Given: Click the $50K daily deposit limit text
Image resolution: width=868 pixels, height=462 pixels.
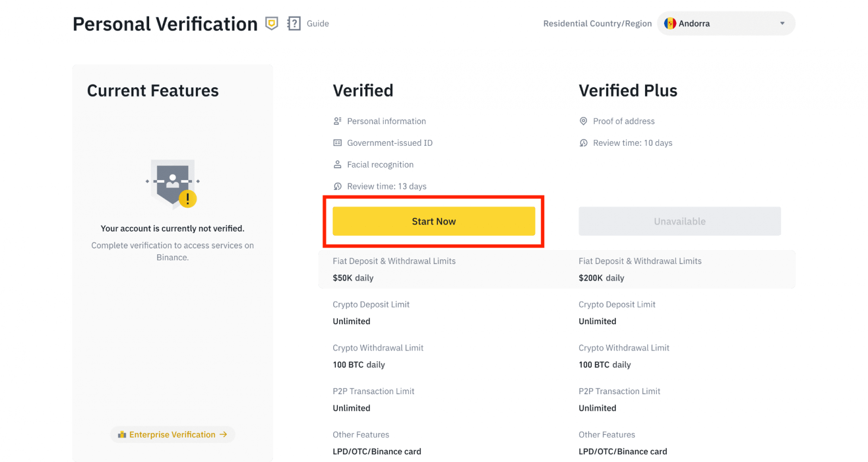Looking at the screenshot, I should (x=353, y=278).
